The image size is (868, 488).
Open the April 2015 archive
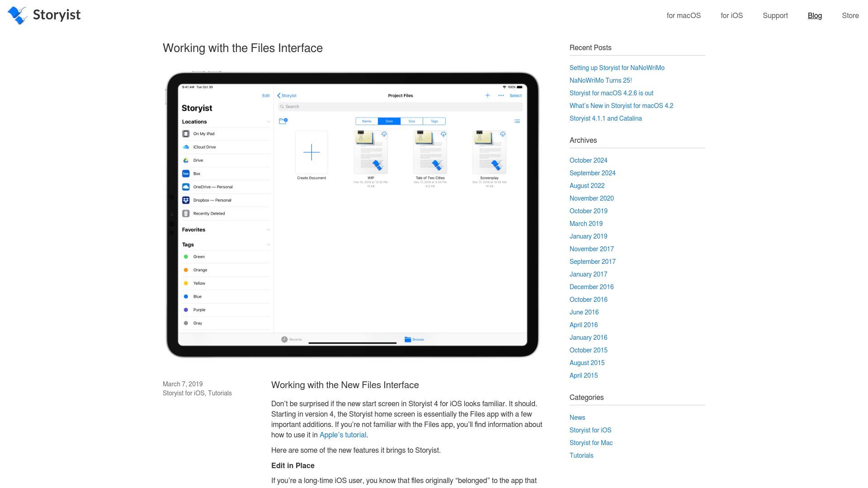point(583,375)
